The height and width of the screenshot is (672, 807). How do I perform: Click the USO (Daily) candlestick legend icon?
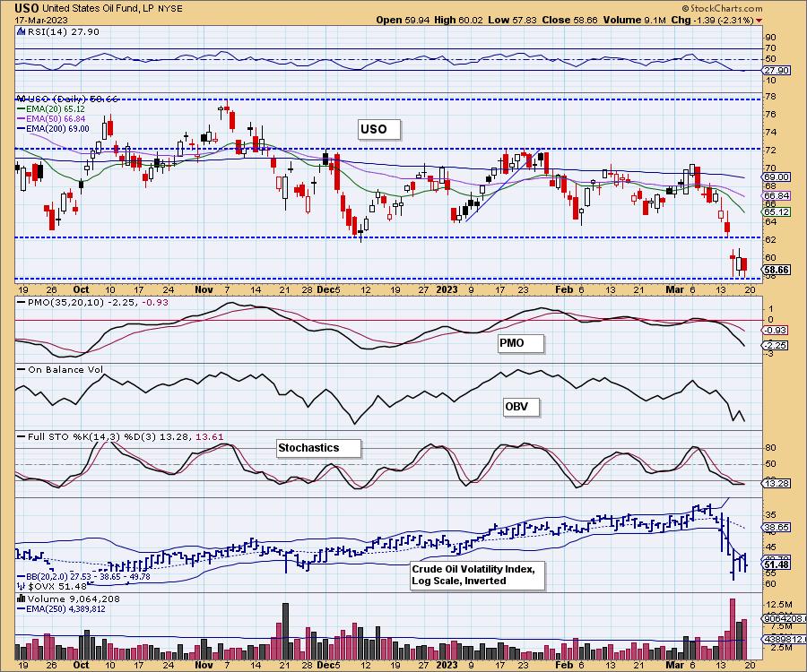tap(21, 99)
